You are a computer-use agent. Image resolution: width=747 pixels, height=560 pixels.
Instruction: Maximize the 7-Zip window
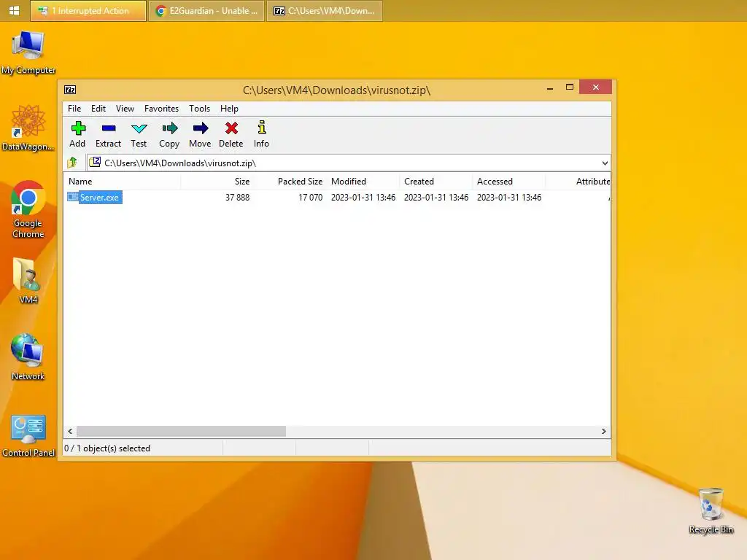[569, 87]
